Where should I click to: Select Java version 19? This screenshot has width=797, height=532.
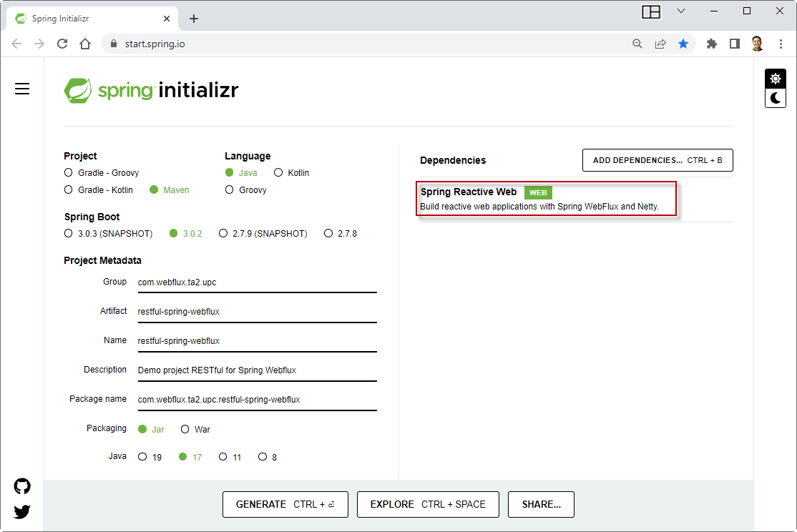click(x=150, y=457)
